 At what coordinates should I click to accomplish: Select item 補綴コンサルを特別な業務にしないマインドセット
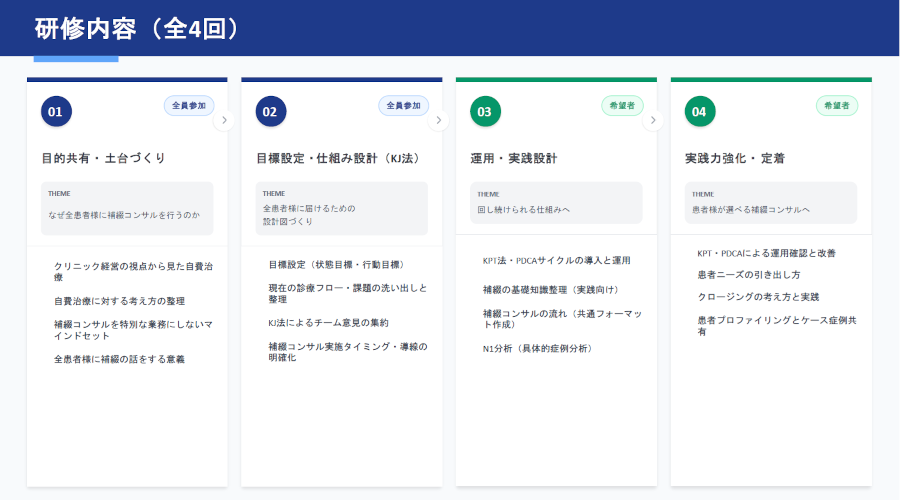133,330
